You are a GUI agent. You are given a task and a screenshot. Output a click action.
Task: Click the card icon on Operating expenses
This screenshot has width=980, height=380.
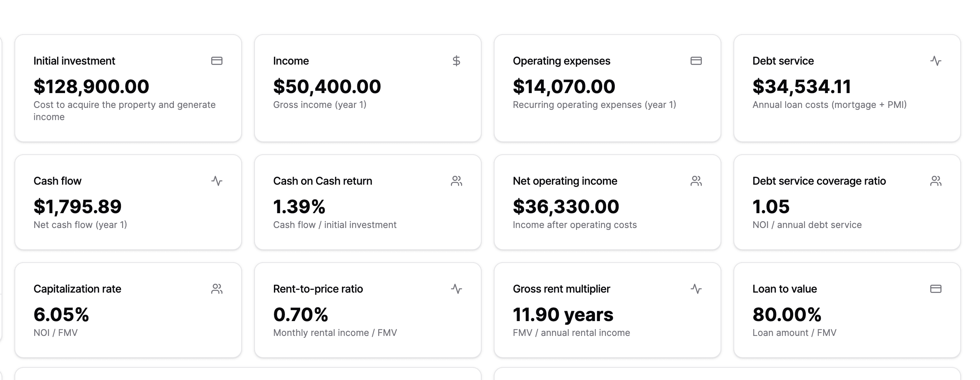click(x=696, y=61)
